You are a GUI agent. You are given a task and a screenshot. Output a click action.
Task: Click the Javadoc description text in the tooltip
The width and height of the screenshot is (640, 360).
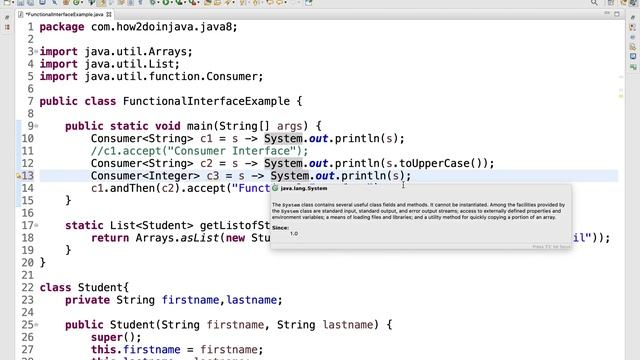(x=418, y=211)
